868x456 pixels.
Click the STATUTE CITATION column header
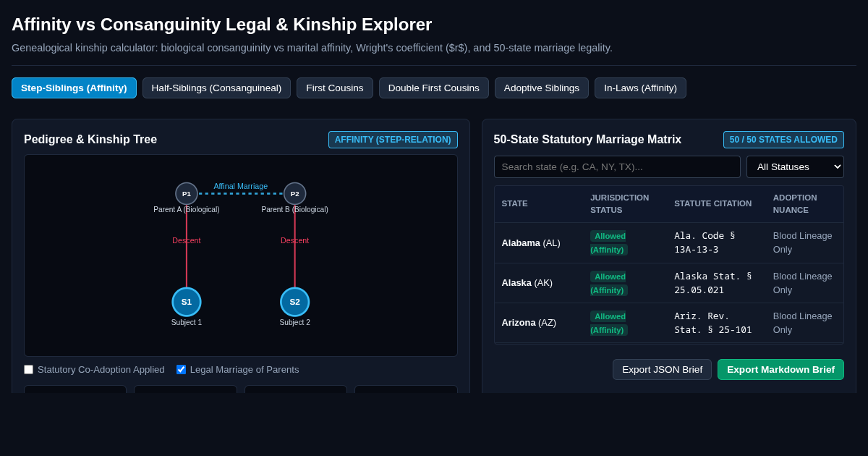pos(713,203)
